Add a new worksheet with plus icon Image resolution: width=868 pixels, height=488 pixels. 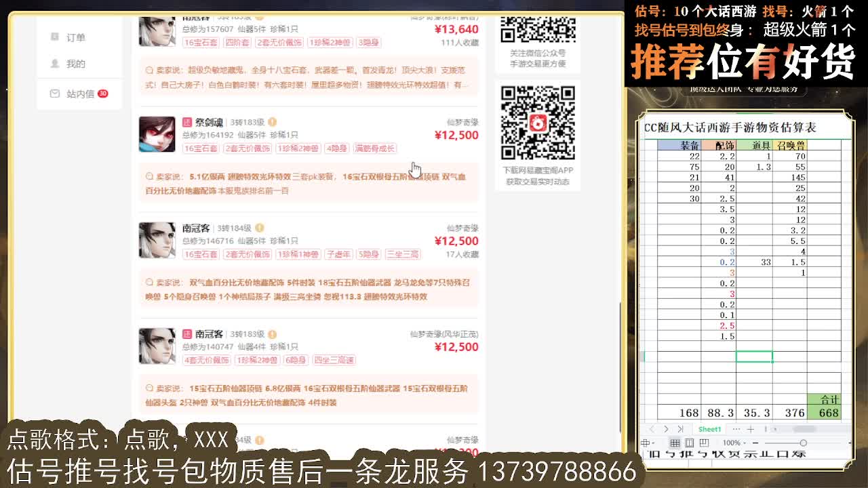[x=751, y=428]
